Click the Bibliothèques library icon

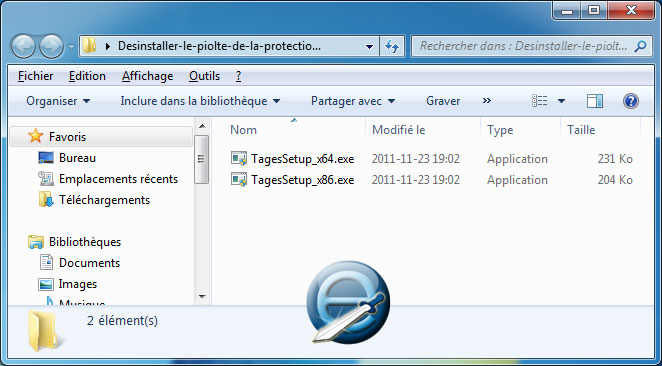pos(36,242)
